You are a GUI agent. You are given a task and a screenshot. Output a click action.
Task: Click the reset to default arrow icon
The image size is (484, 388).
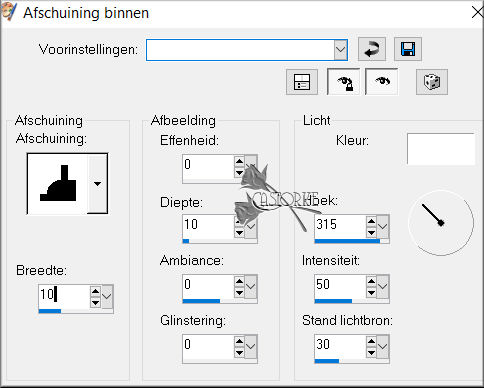coord(372,49)
